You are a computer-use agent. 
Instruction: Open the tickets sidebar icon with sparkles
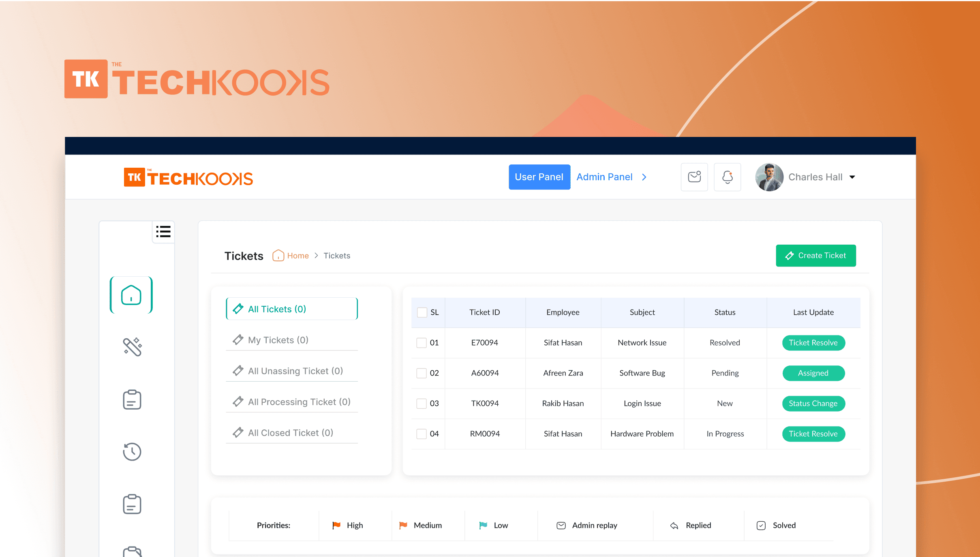tap(132, 347)
